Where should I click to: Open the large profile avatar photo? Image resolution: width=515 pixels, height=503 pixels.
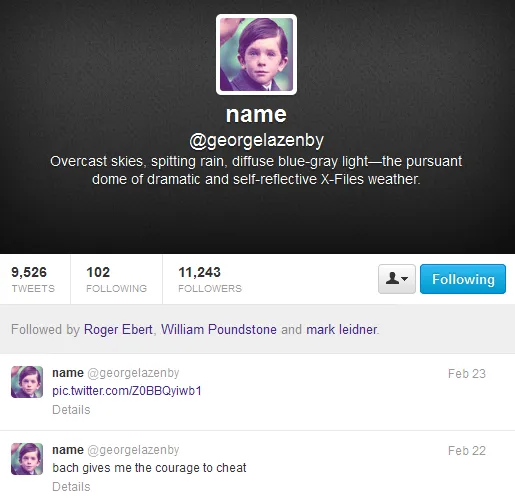coord(256,54)
